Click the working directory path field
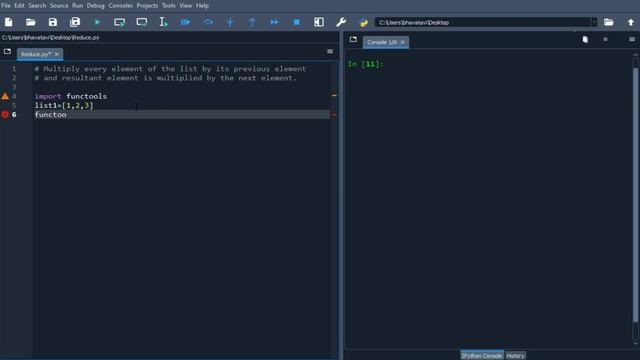Screen dimensions: 640x360 pos(484,22)
